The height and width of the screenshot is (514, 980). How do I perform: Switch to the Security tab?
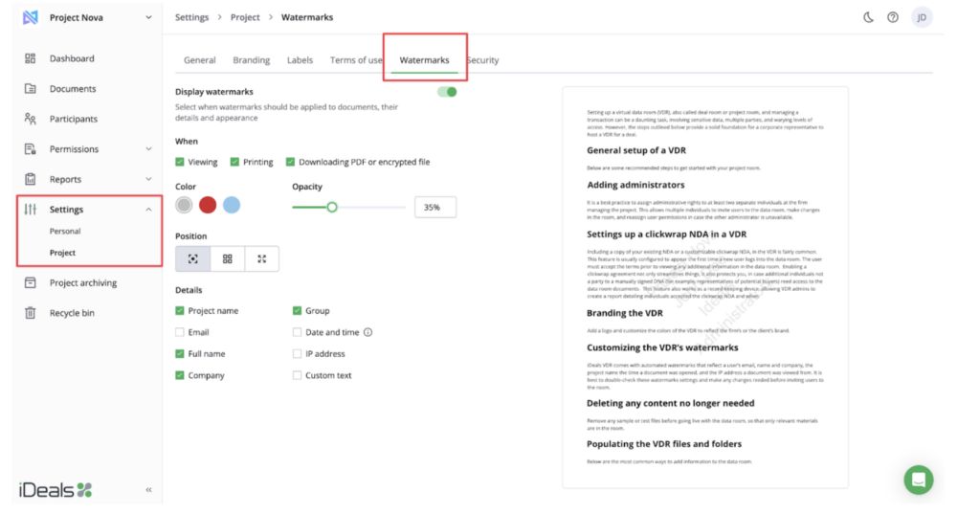click(483, 60)
